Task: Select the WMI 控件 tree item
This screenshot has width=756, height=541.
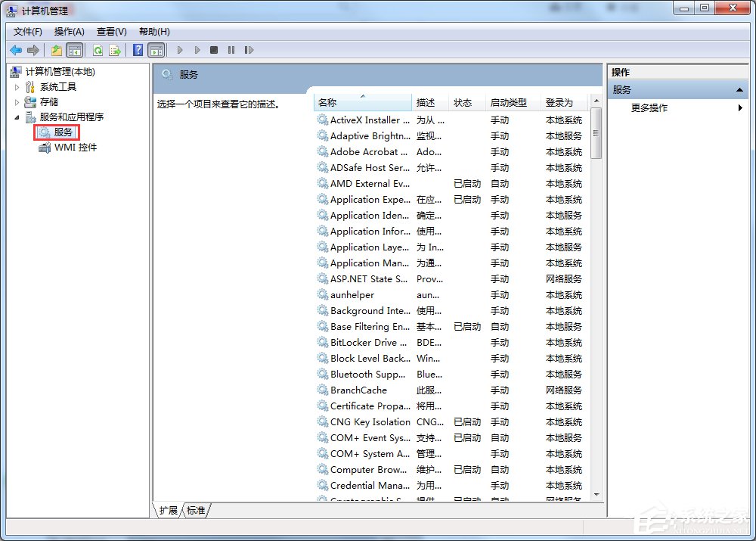Action: 73,148
